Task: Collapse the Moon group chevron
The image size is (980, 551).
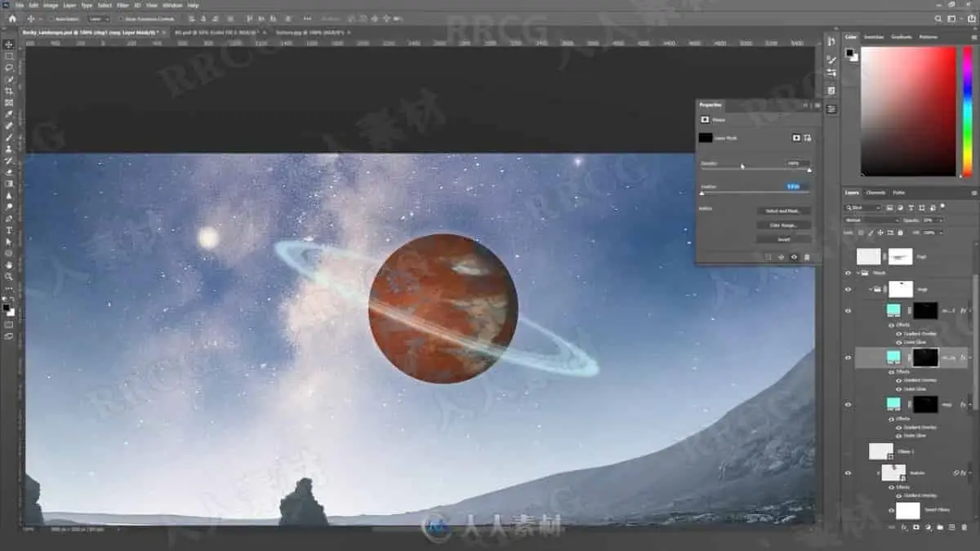Action: click(857, 273)
